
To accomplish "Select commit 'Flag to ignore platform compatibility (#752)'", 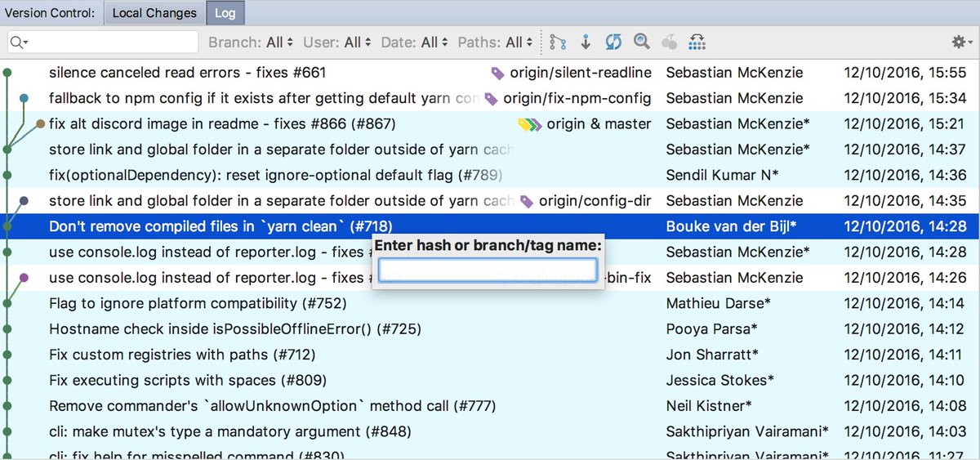I will 490,303.
